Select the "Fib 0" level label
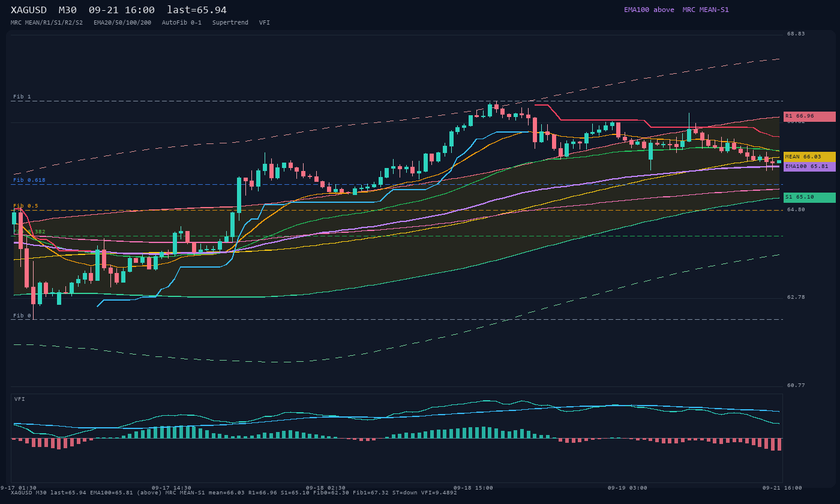 pyautogui.click(x=22, y=316)
